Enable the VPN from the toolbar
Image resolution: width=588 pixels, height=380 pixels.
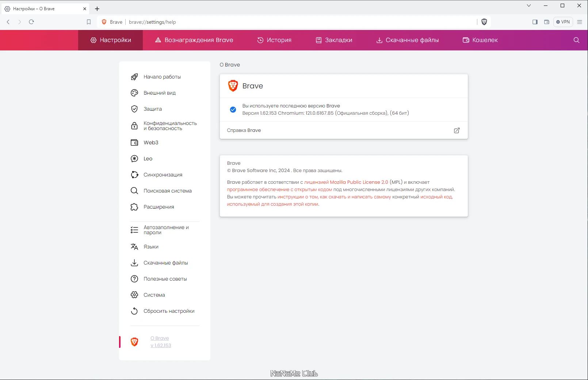[563, 22]
